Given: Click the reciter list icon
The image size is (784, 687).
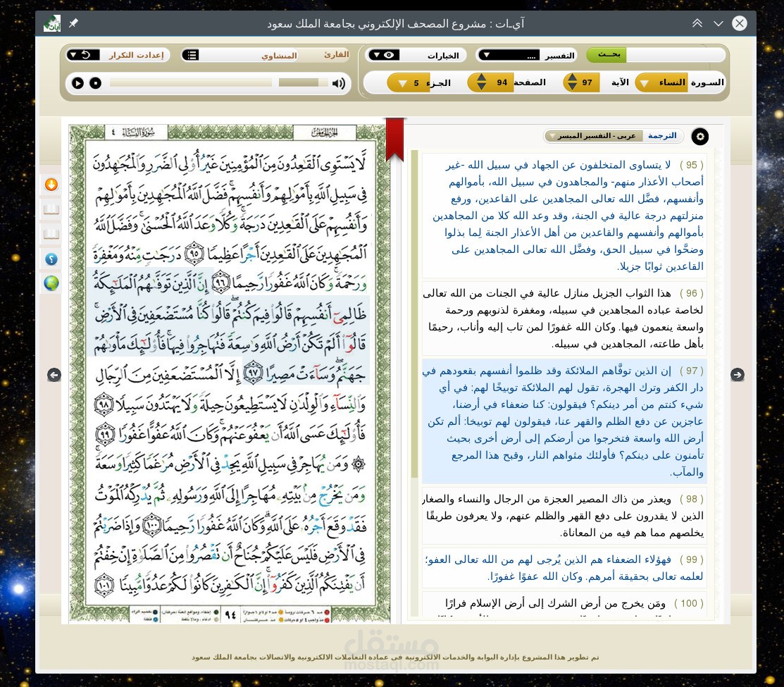Looking at the screenshot, I should pos(190,55).
